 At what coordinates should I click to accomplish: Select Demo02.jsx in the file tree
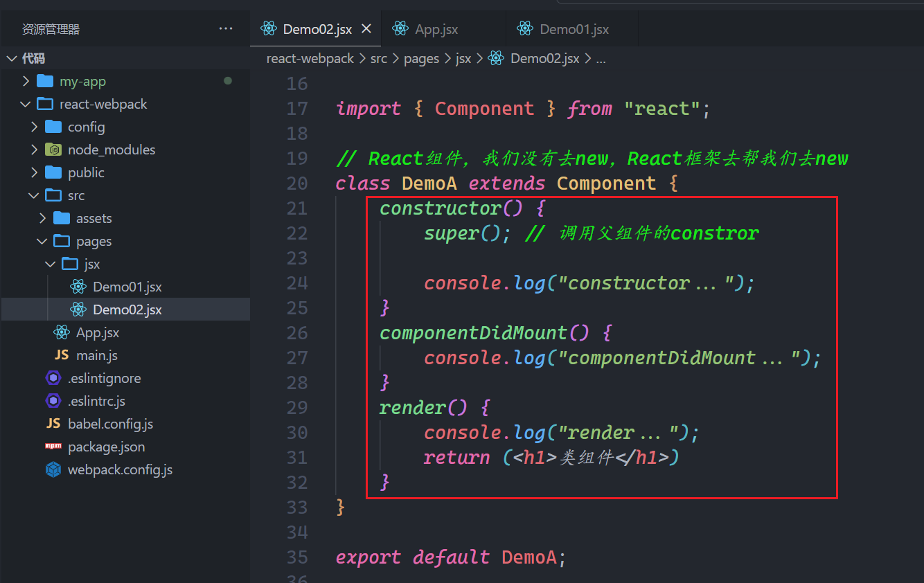(x=125, y=310)
